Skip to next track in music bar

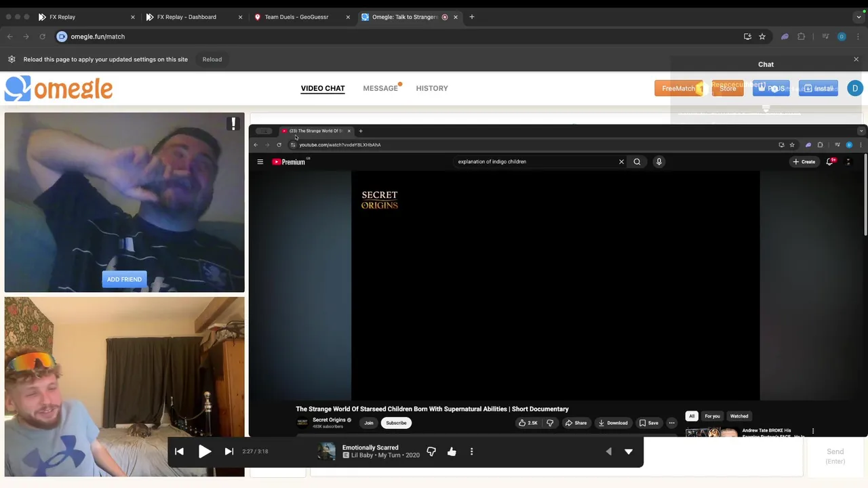229,451
